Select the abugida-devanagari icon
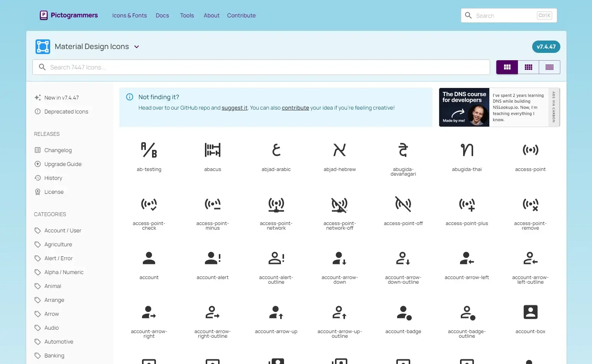 coord(403,150)
